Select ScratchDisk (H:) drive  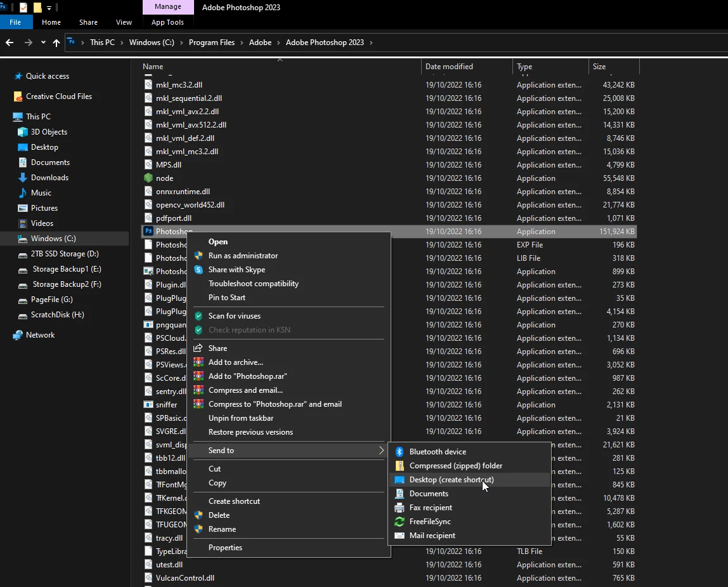(57, 315)
